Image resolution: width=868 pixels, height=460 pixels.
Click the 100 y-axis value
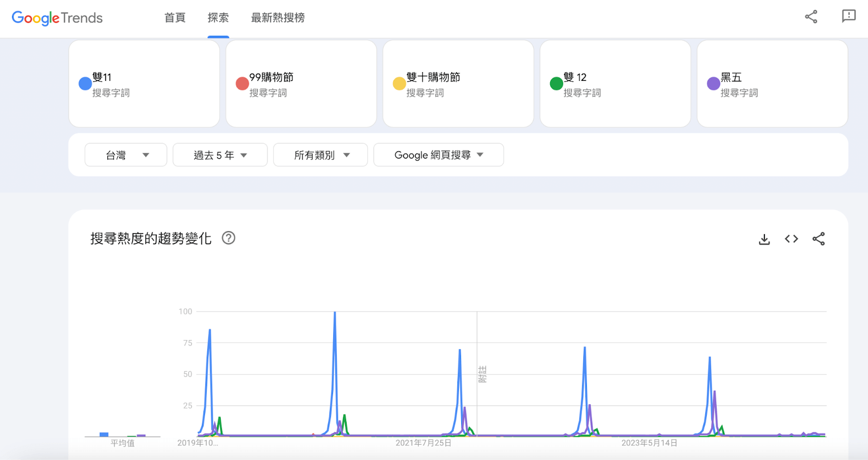pos(186,311)
